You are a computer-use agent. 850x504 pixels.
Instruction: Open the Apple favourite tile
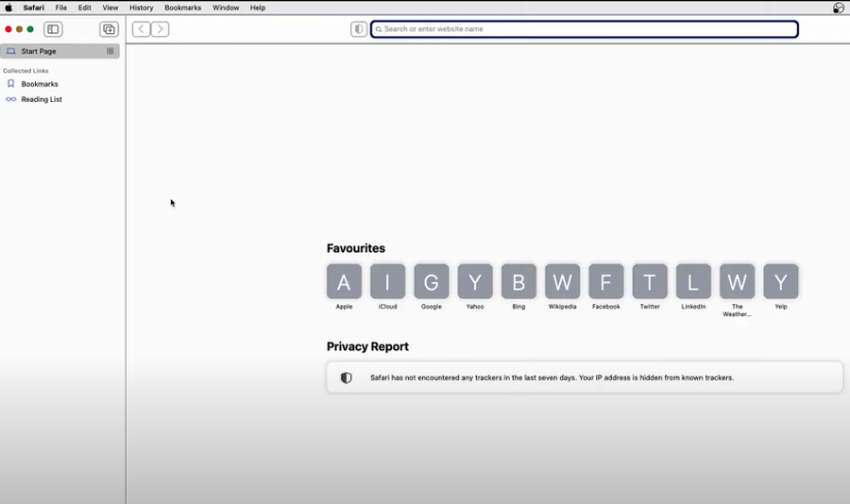point(344,281)
